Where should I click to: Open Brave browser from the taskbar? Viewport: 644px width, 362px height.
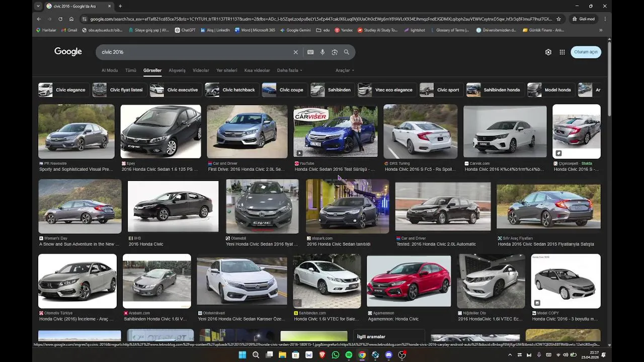coord(322,355)
